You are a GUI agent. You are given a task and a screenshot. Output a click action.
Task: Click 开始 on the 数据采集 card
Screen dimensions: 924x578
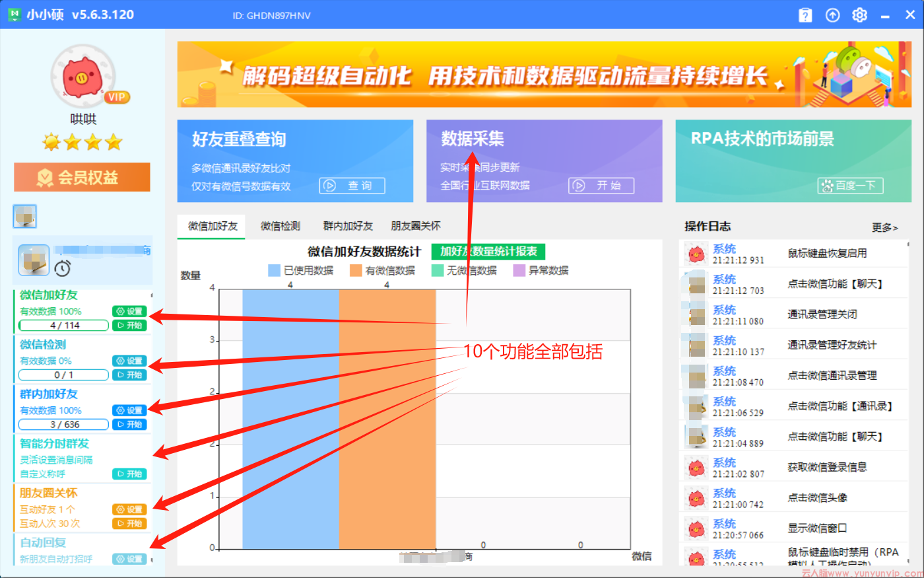601,186
